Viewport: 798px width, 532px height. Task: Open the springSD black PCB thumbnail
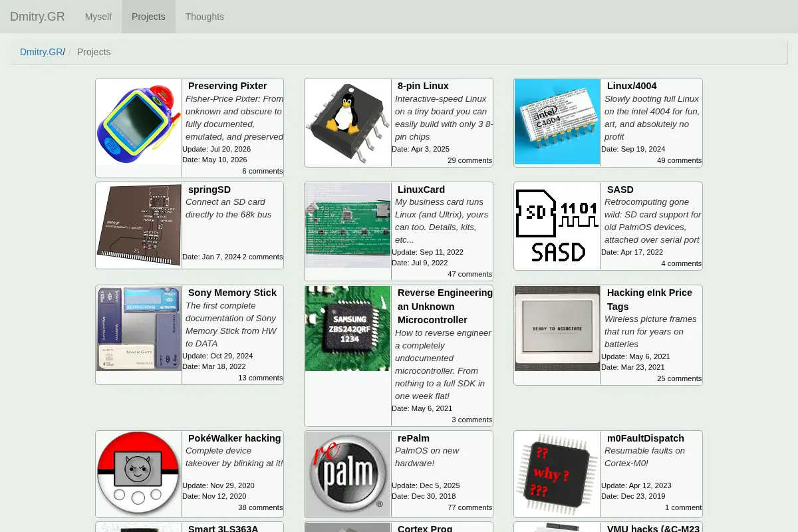[139, 225]
